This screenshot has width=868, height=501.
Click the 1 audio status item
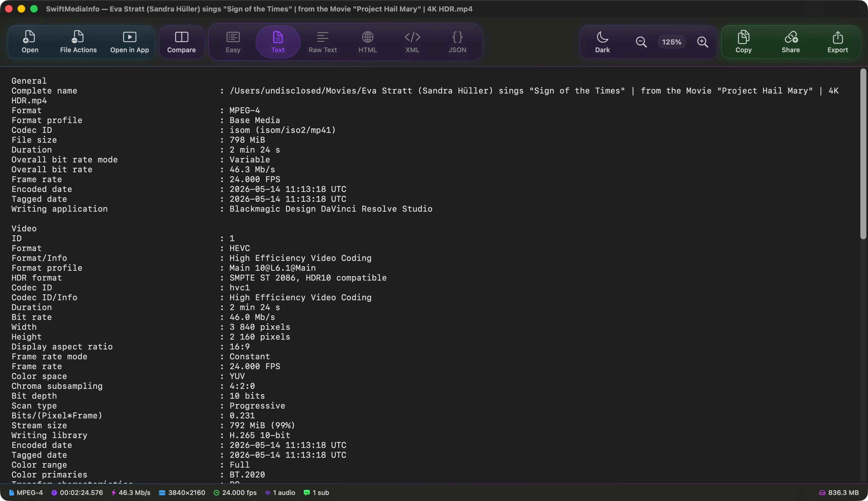click(x=280, y=493)
